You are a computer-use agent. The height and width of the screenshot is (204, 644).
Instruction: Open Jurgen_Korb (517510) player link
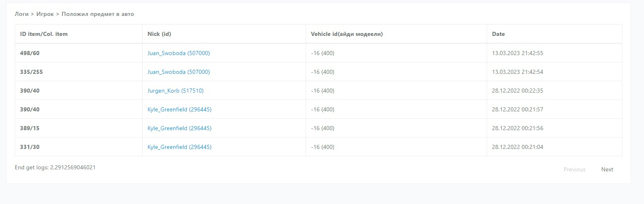(175, 91)
